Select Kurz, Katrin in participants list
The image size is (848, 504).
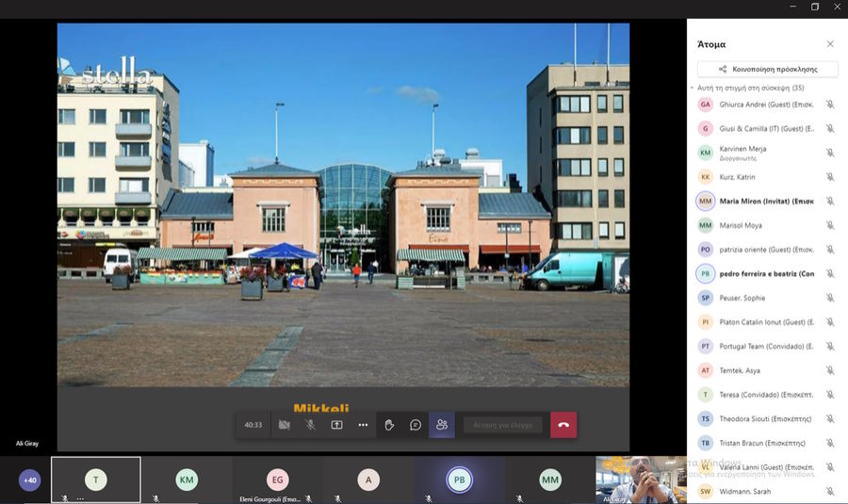pyautogui.click(x=738, y=177)
